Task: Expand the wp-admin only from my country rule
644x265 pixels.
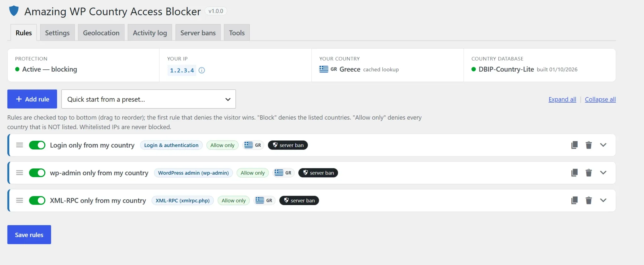Action: [x=603, y=173]
